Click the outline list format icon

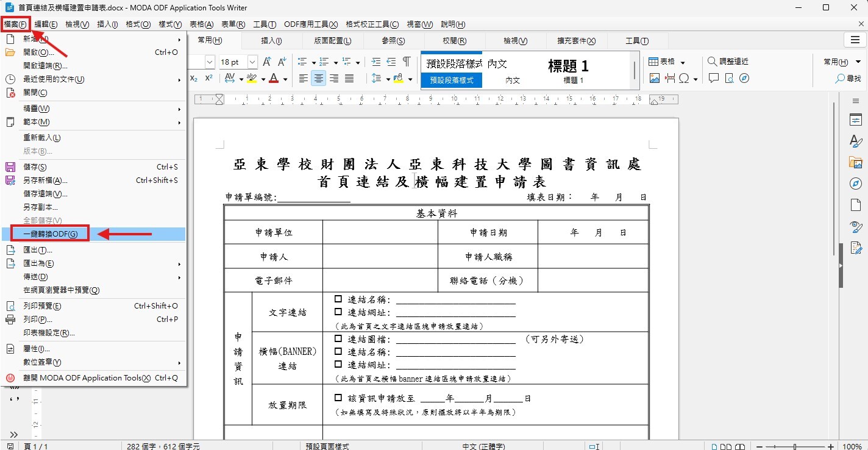346,62
